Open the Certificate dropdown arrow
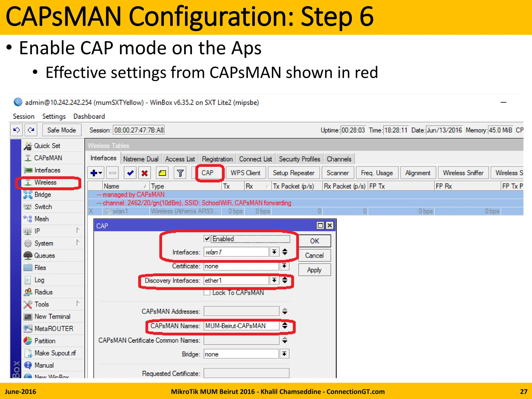This screenshot has width=532, height=399. point(284,266)
